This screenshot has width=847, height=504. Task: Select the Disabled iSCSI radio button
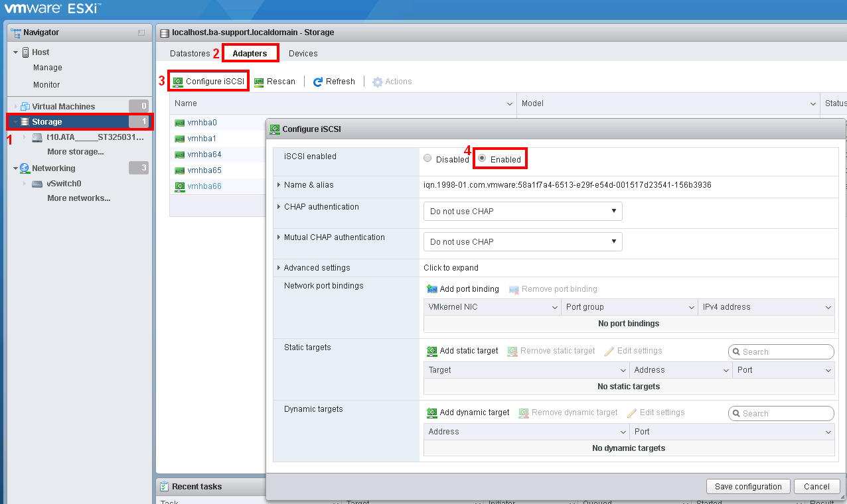pos(428,158)
